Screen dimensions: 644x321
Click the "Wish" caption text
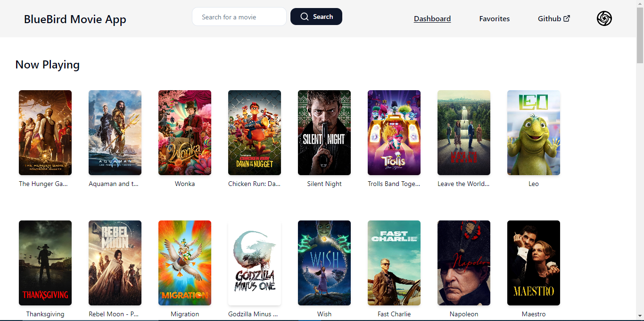pos(324,314)
